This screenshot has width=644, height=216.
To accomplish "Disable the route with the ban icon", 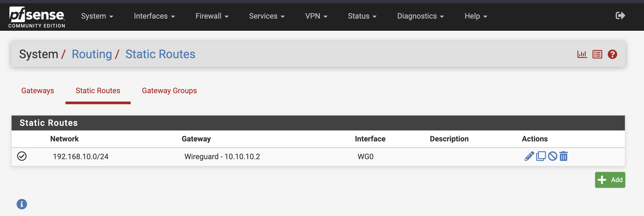I will click(552, 156).
